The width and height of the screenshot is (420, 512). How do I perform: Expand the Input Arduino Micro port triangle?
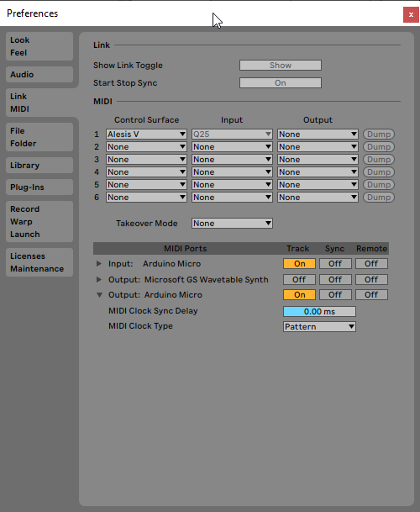(99, 263)
